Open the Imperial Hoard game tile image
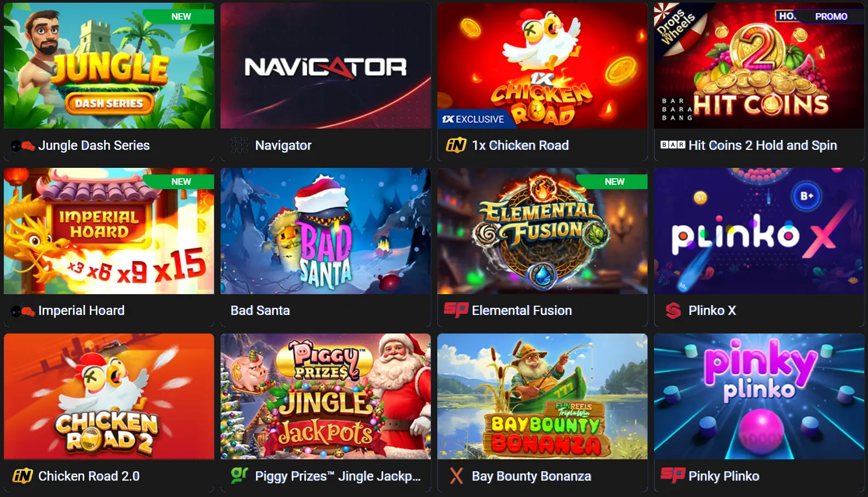Screen dimensions: 868x497 [109, 231]
